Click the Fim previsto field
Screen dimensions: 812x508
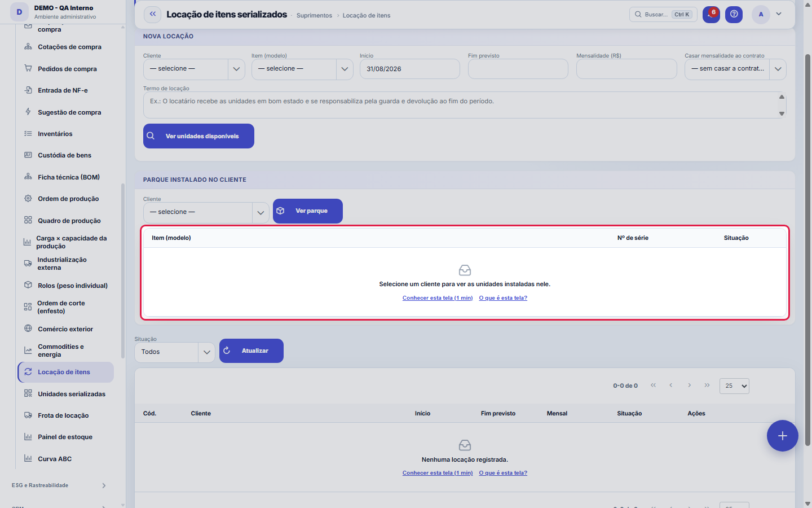coord(518,69)
